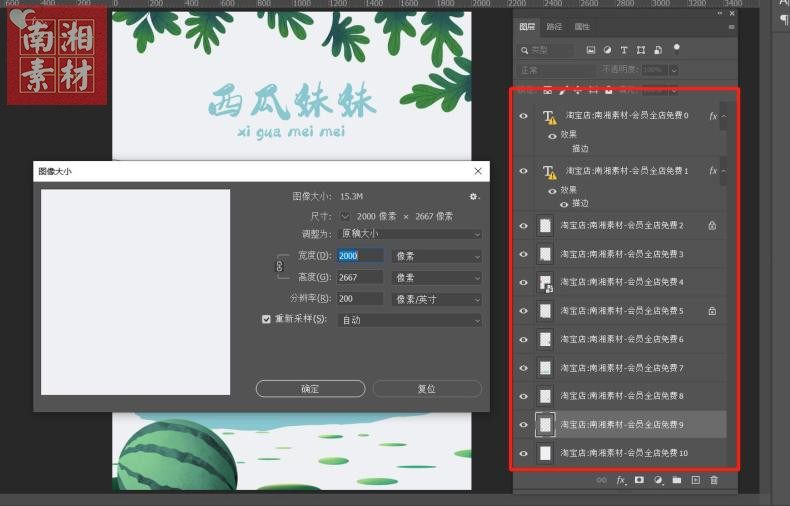Hide layer 0 with its eye icon
Viewport: 790px width, 506px height.
click(523, 116)
